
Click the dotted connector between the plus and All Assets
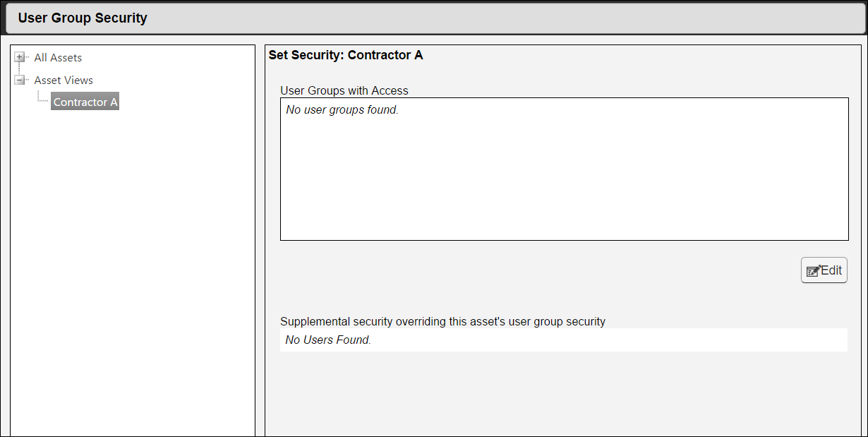[x=28, y=57]
